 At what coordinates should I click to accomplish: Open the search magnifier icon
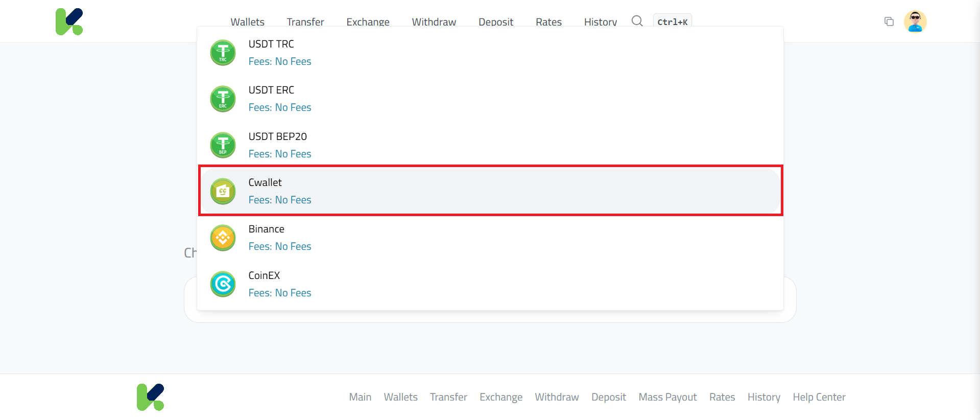637,21
